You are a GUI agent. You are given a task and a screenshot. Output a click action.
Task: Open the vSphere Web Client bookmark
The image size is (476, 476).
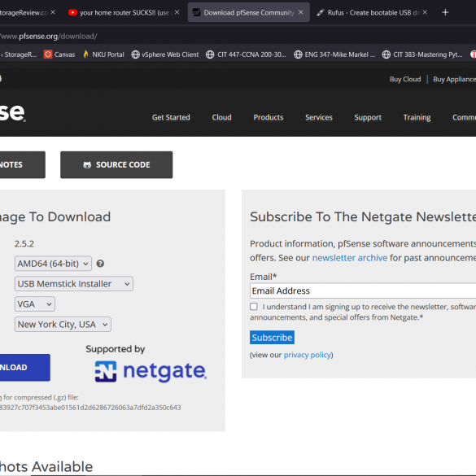165,55
